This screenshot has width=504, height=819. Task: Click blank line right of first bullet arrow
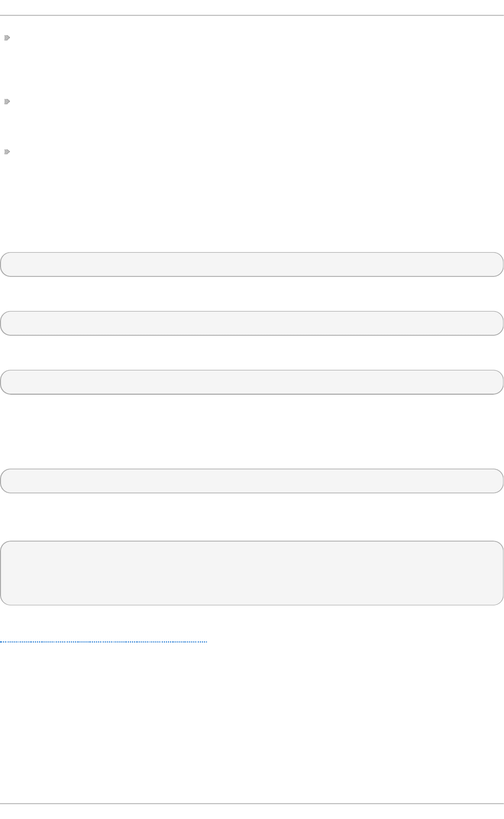click(x=247, y=38)
